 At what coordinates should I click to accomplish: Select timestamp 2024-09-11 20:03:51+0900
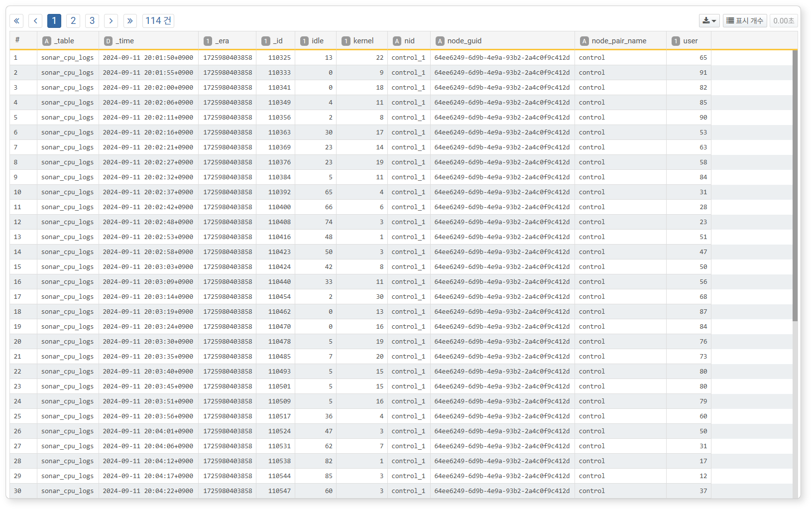coord(148,401)
